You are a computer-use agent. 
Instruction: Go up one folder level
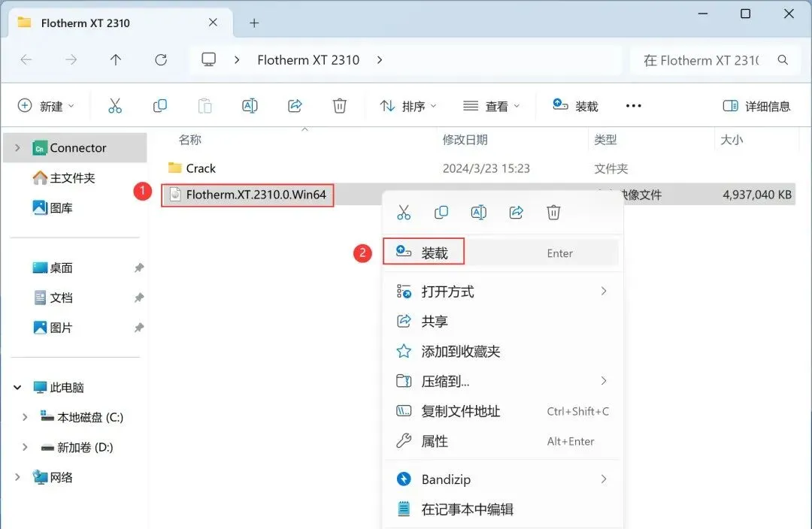[116, 60]
